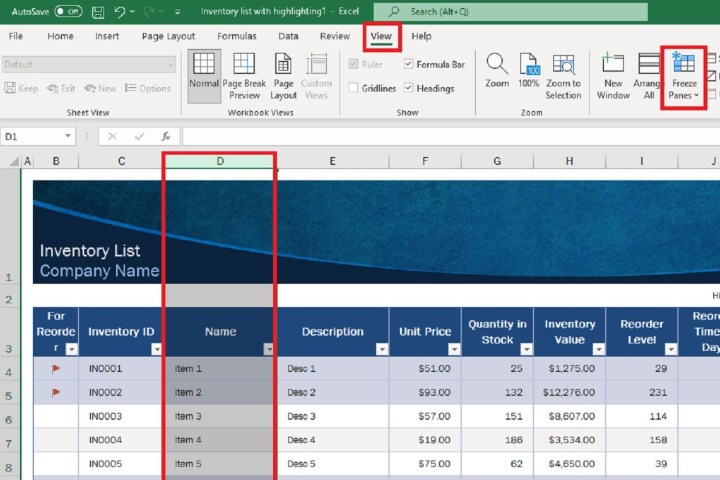Uncheck the Formula Bar checkbox
The width and height of the screenshot is (720, 480).
click(409, 64)
